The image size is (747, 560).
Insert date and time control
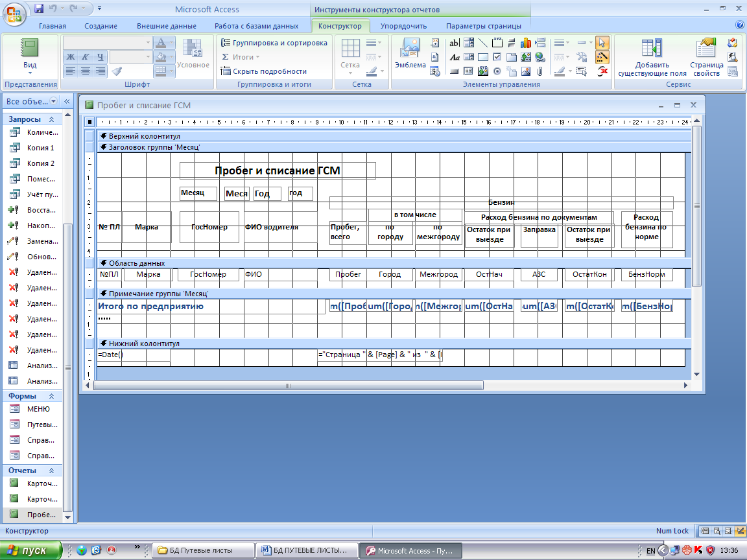[x=434, y=71]
